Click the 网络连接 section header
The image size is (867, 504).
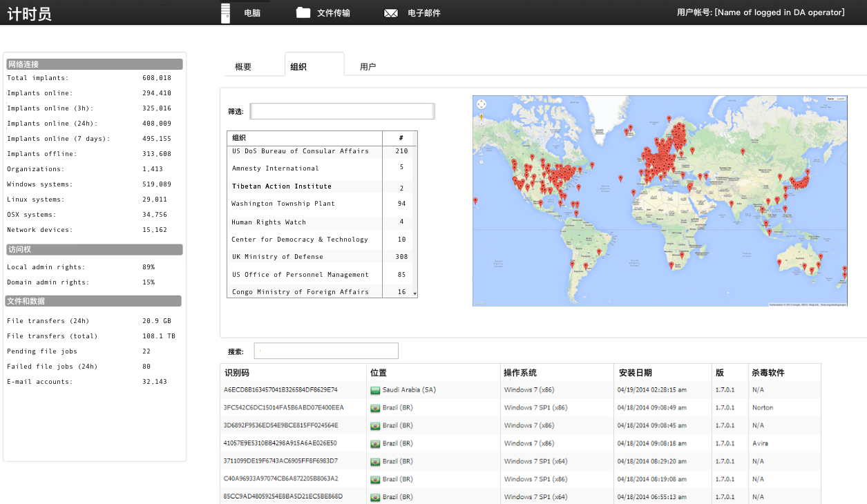click(x=95, y=64)
